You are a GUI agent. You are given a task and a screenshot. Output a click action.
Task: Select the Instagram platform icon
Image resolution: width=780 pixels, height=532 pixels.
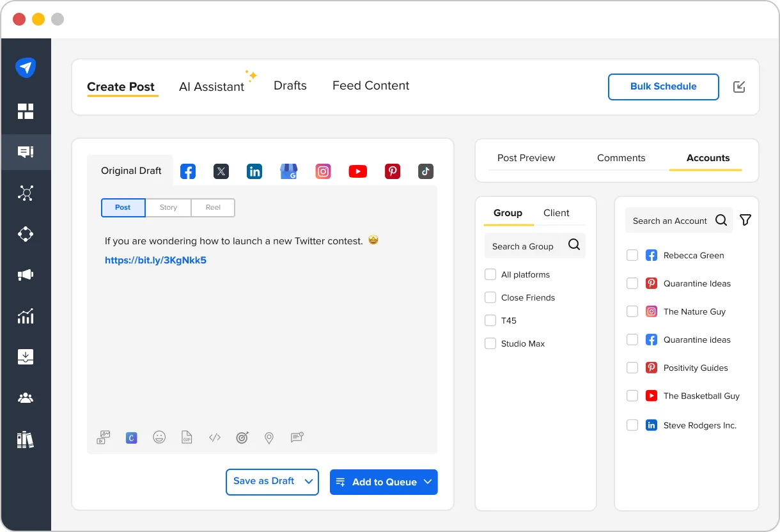click(x=323, y=171)
